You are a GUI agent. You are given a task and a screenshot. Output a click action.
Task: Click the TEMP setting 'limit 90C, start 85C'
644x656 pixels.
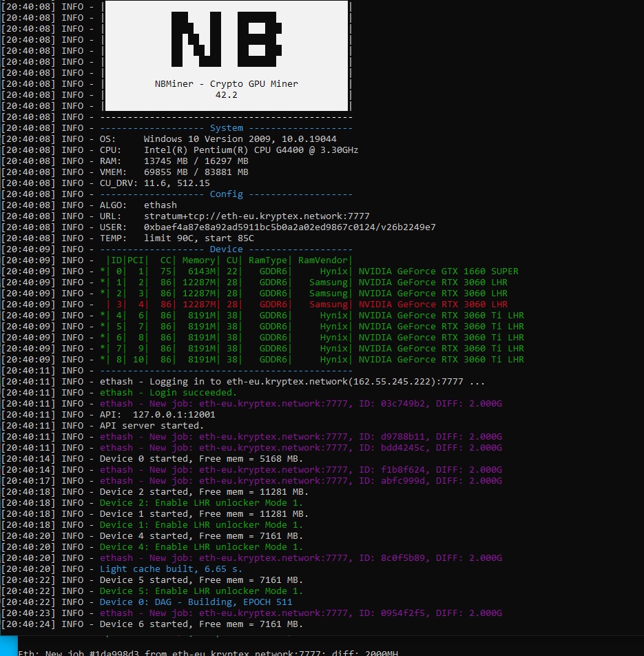point(198,238)
